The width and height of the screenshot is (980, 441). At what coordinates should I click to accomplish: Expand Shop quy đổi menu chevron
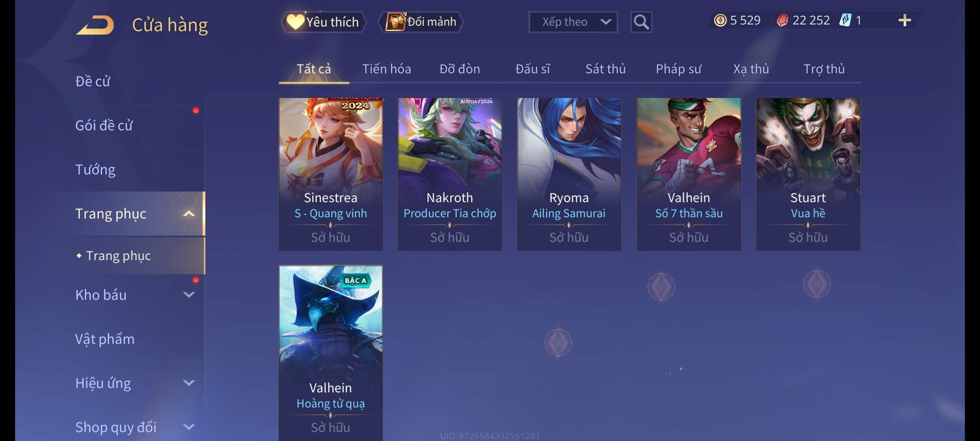[x=189, y=427]
